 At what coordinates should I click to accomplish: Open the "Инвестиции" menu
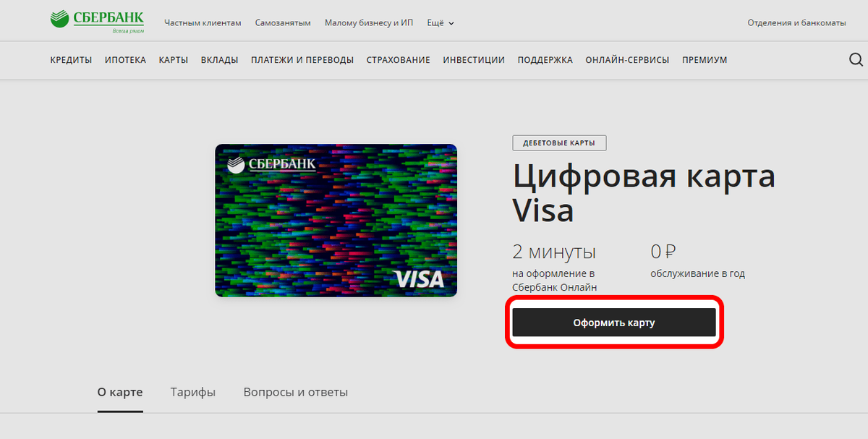pos(474,60)
